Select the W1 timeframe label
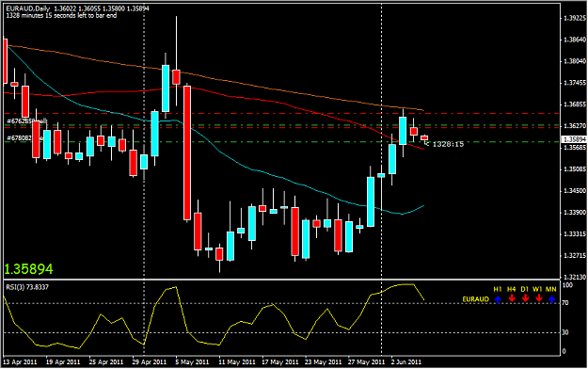Image resolution: width=588 pixels, height=369 pixels. 538,289
